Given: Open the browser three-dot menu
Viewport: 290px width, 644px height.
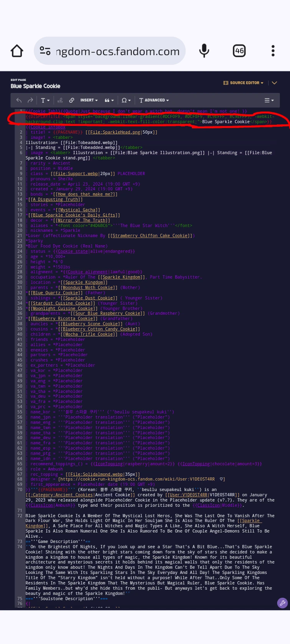Looking at the screenshot, I should [273, 51].
